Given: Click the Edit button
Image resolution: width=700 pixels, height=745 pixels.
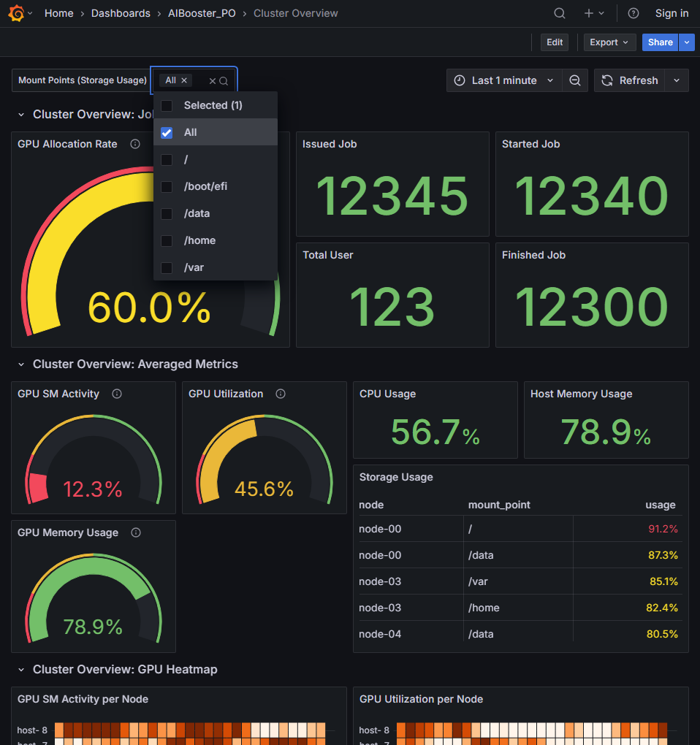Looking at the screenshot, I should coord(555,42).
